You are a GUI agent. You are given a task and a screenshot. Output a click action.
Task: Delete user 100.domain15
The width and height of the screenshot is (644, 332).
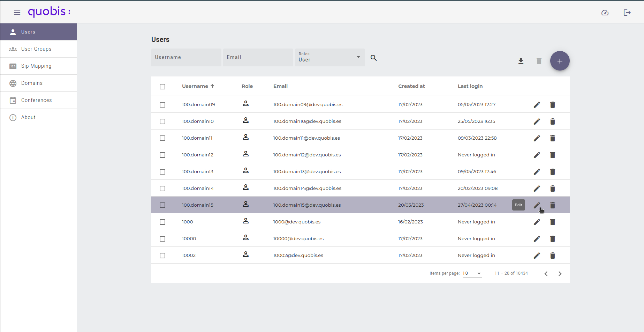tap(553, 205)
